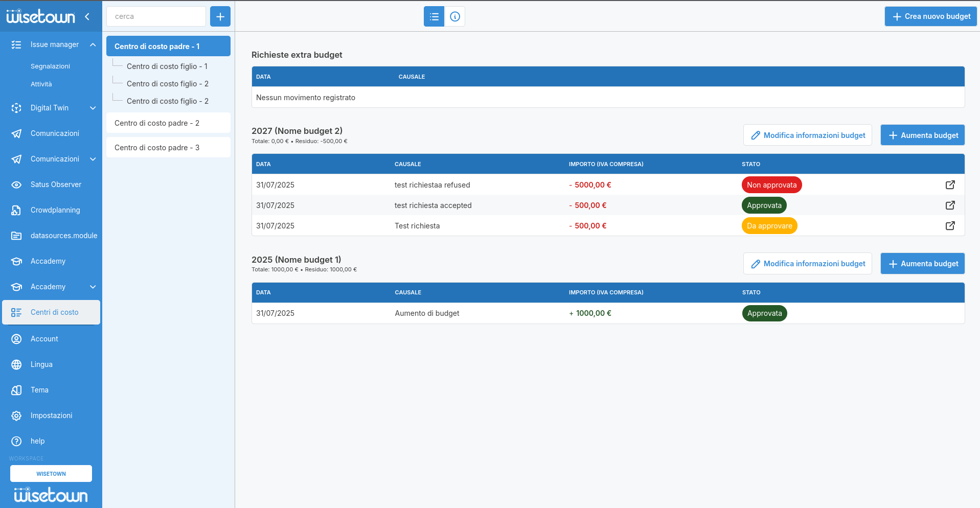The image size is (980, 508).
Task: Open Crowdplanning in the sidebar
Action: click(x=55, y=210)
